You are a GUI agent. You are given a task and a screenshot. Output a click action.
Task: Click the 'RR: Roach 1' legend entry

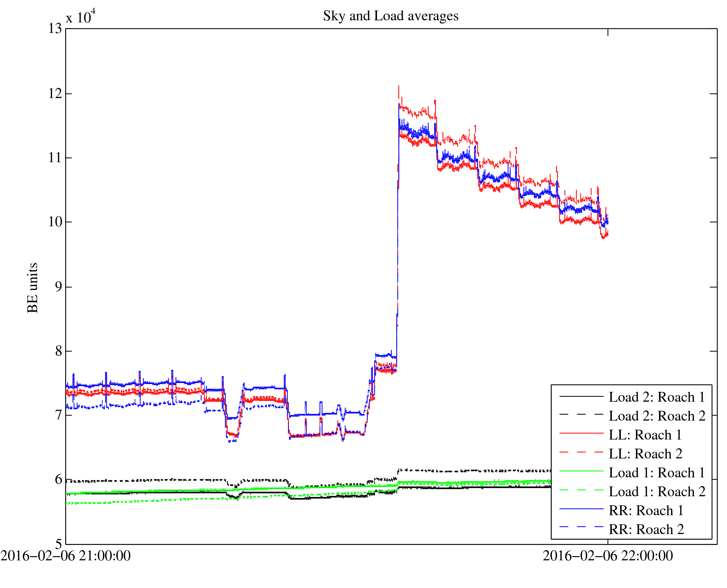[x=646, y=511]
